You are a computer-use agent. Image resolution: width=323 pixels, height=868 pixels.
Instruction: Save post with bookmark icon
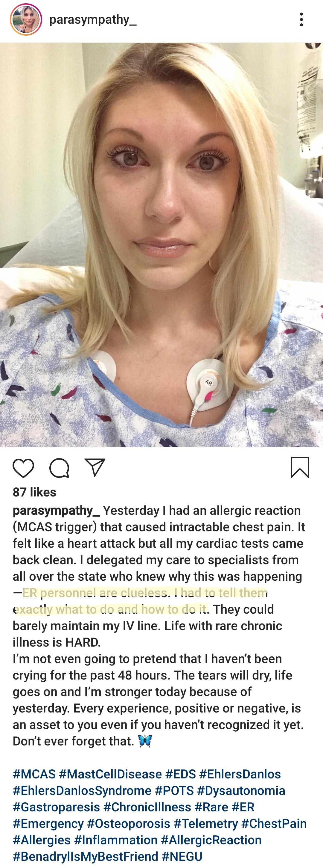[299, 467]
